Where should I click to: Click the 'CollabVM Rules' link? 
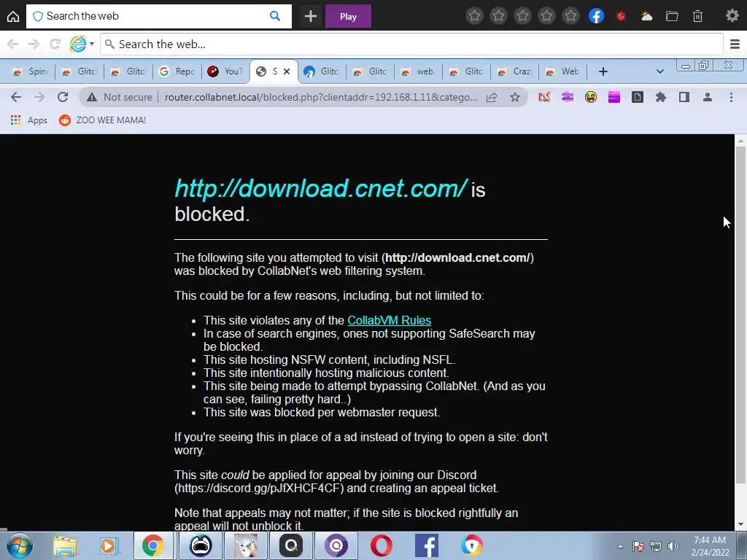coord(390,321)
